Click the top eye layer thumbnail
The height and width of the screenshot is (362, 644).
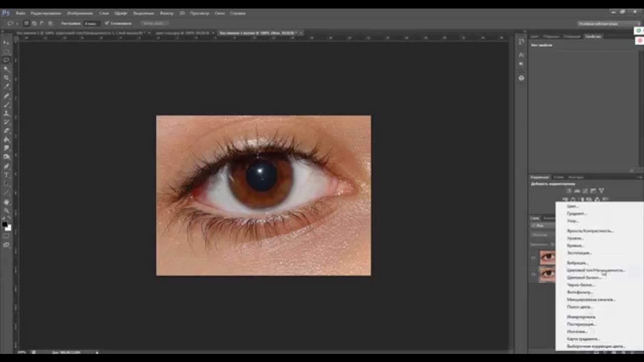tap(547, 257)
